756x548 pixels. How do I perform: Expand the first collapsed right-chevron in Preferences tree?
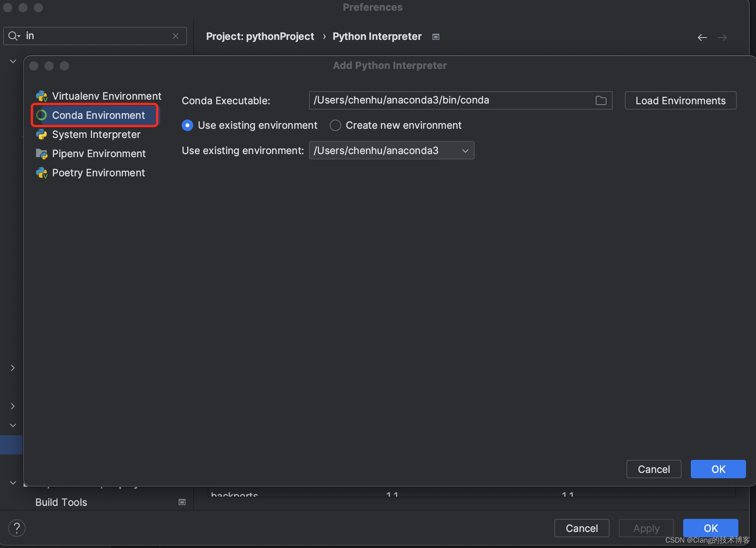[13, 368]
